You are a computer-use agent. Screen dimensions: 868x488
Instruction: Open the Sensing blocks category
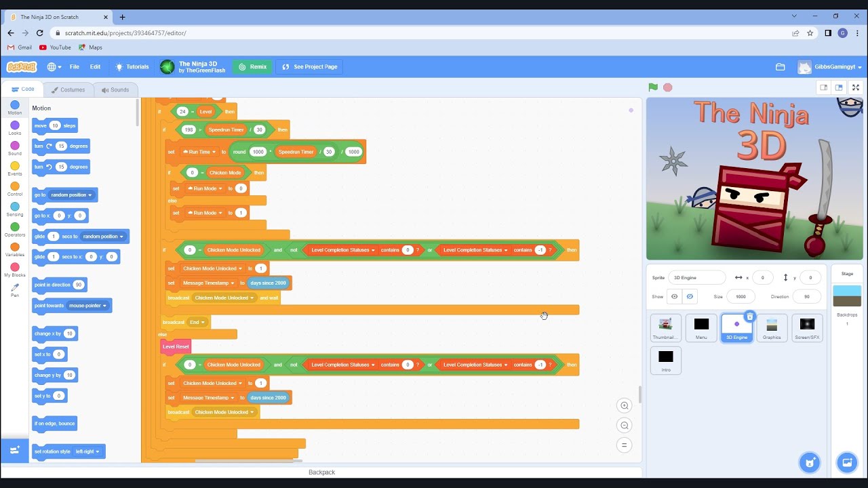pos(15,209)
